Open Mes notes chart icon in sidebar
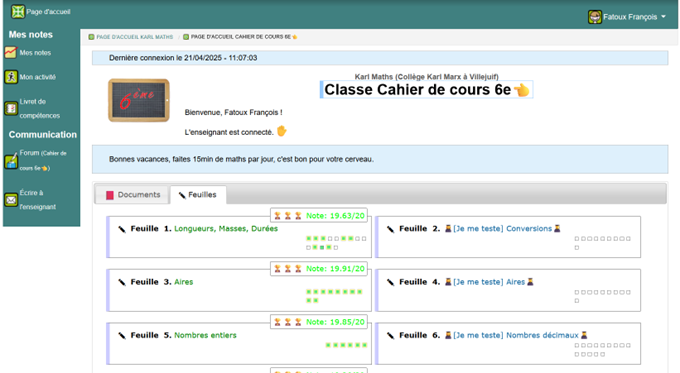 [x=11, y=52]
